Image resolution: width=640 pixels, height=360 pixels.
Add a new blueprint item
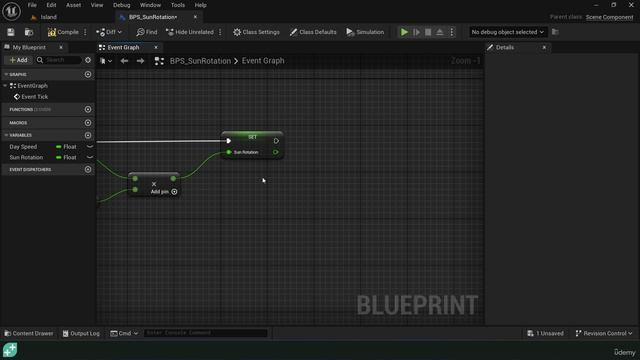[x=18, y=60]
